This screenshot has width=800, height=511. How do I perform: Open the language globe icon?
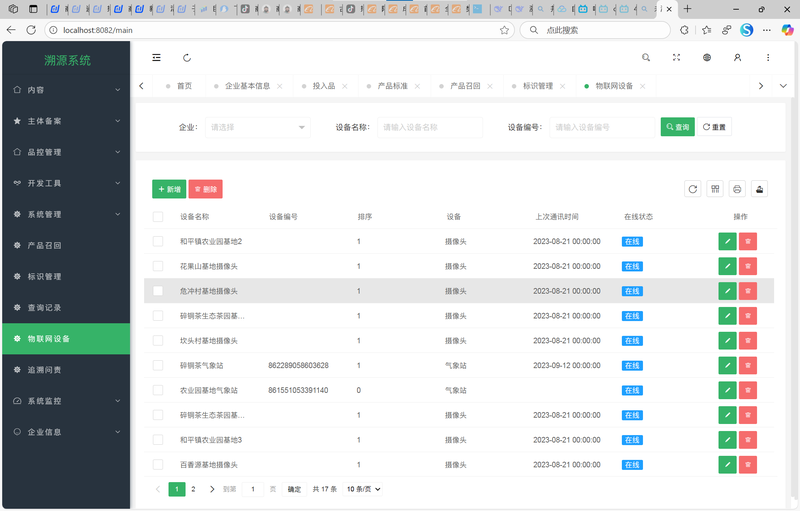click(707, 58)
